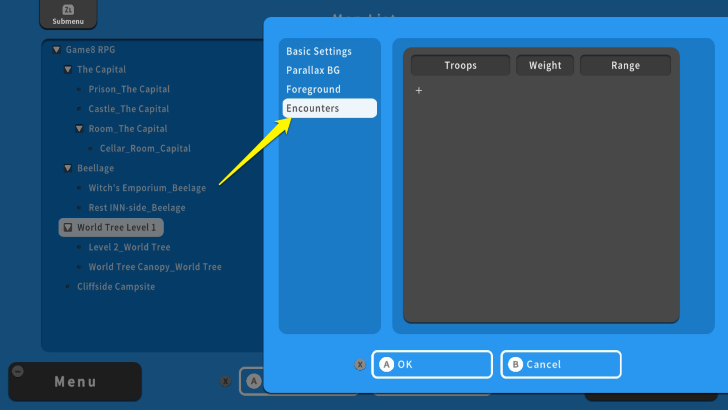Click the plus icon to add troop

[x=419, y=91]
